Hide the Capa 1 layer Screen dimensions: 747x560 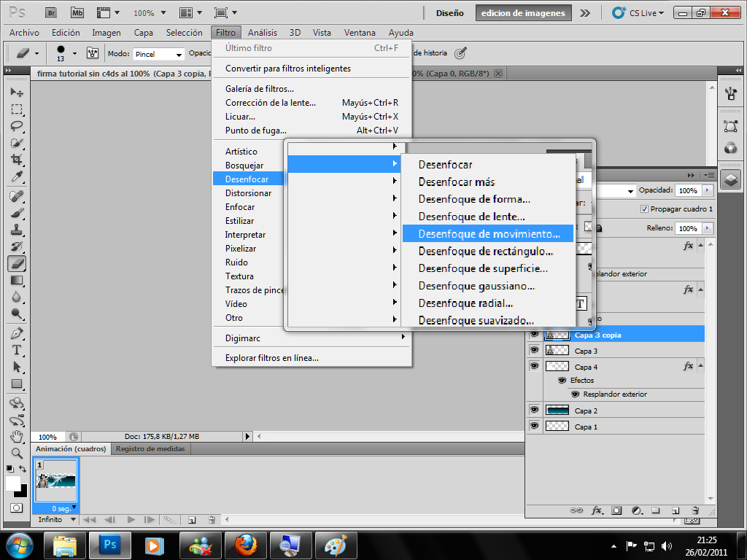(535, 426)
